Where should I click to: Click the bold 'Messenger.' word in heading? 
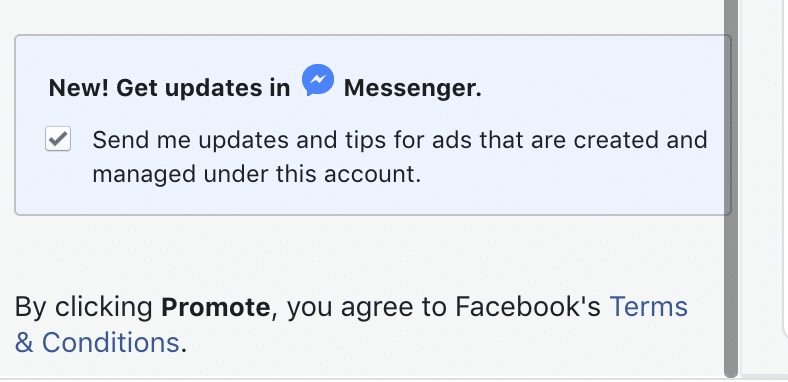click(413, 88)
